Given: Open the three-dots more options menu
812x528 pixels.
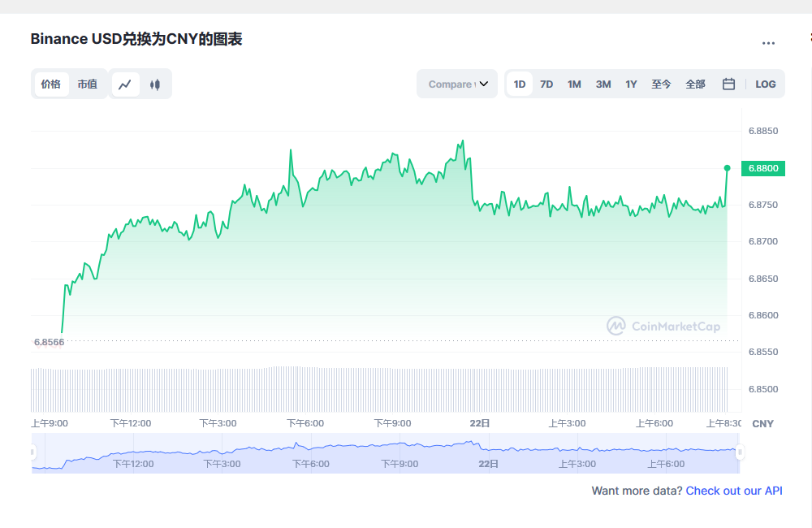Looking at the screenshot, I should coord(768,43).
